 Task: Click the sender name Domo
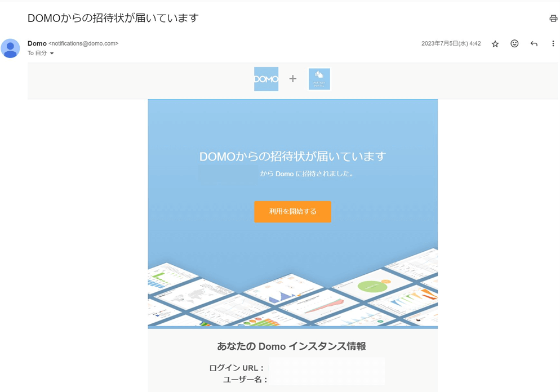[x=37, y=43]
